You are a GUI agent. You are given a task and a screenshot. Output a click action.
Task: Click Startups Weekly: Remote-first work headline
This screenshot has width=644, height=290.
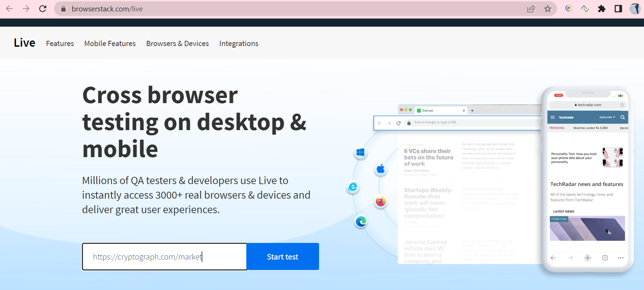(x=428, y=203)
